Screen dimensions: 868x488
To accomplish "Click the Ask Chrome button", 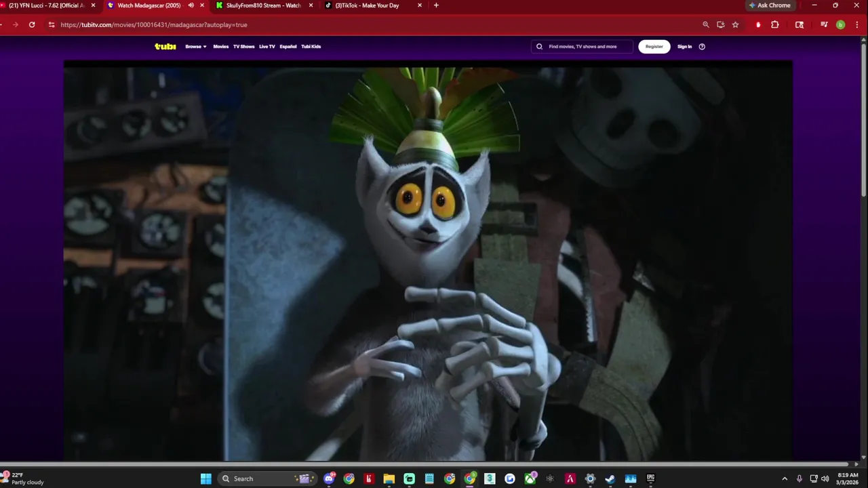I will (x=770, y=5).
